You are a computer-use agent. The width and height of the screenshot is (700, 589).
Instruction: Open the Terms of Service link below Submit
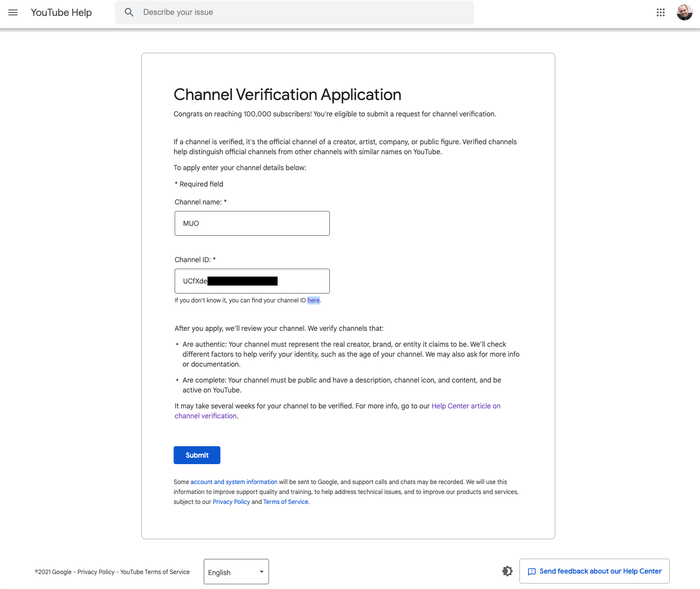click(x=286, y=502)
